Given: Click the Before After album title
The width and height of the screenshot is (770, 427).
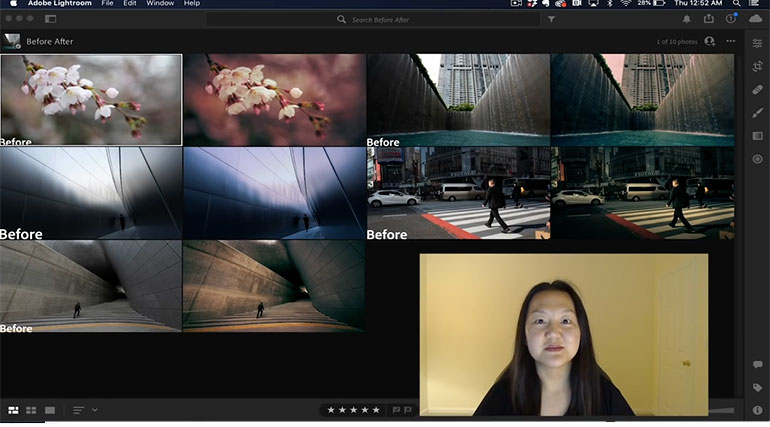Looking at the screenshot, I should [x=49, y=42].
